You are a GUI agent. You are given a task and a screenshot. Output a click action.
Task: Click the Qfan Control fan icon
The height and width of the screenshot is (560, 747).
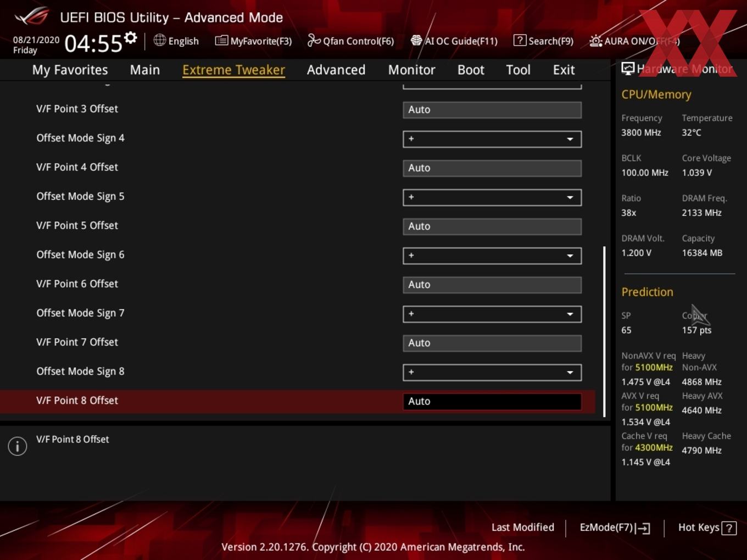[x=314, y=40]
